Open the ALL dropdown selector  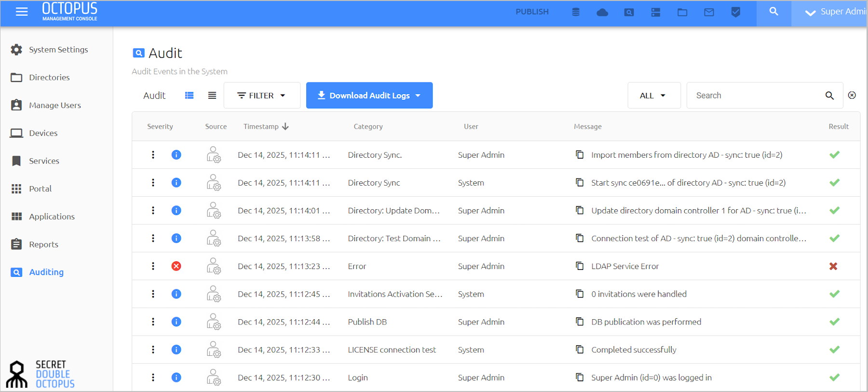click(654, 95)
